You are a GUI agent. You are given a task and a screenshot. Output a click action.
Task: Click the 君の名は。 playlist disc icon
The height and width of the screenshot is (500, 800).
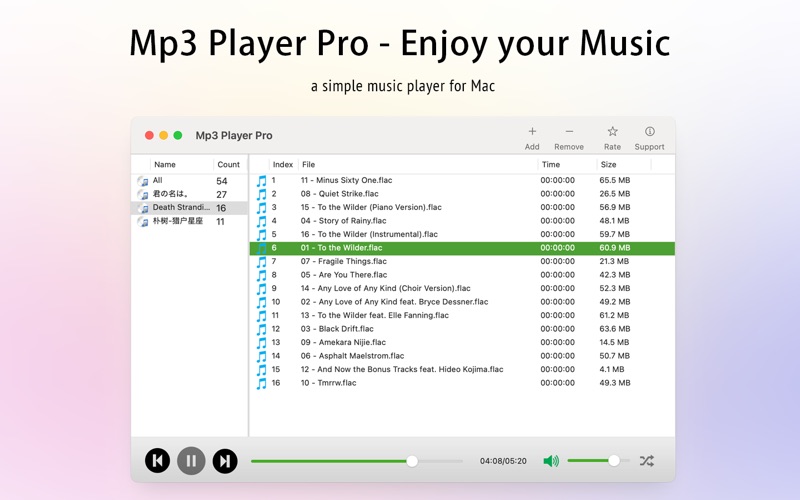pyautogui.click(x=143, y=194)
